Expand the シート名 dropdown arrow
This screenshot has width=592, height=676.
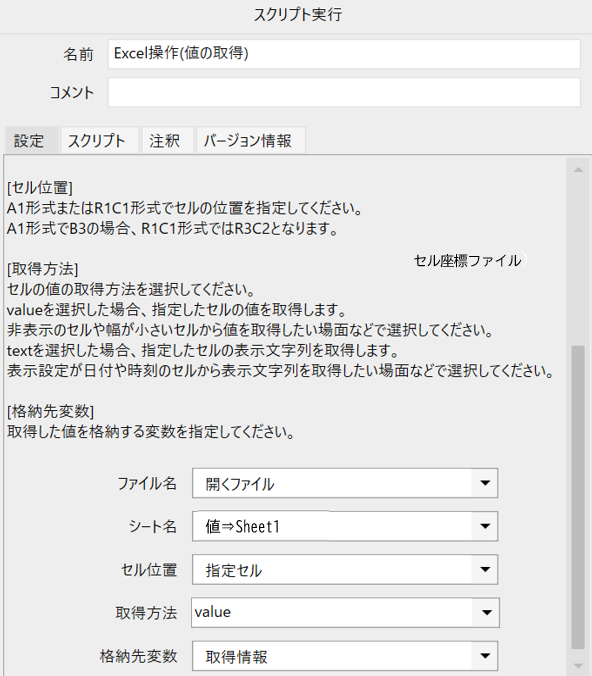click(x=485, y=526)
